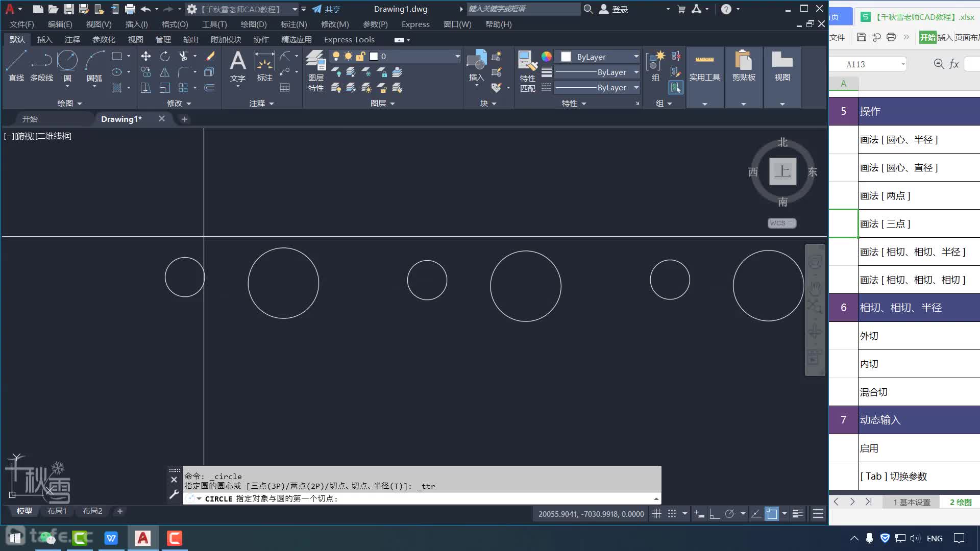980x551 pixels.
Task: Switch to the 布局1 layout tab
Action: click(57, 511)
